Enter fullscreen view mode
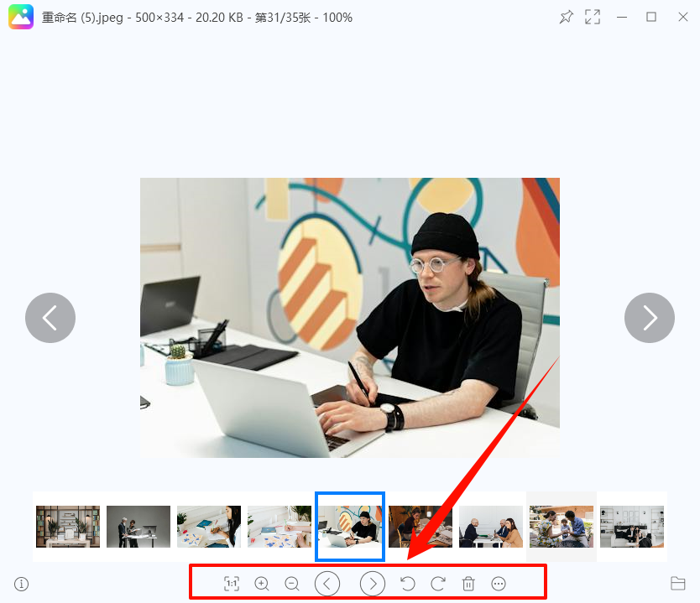700x603 pixels. pyautogui.click(x=593, y=17)
